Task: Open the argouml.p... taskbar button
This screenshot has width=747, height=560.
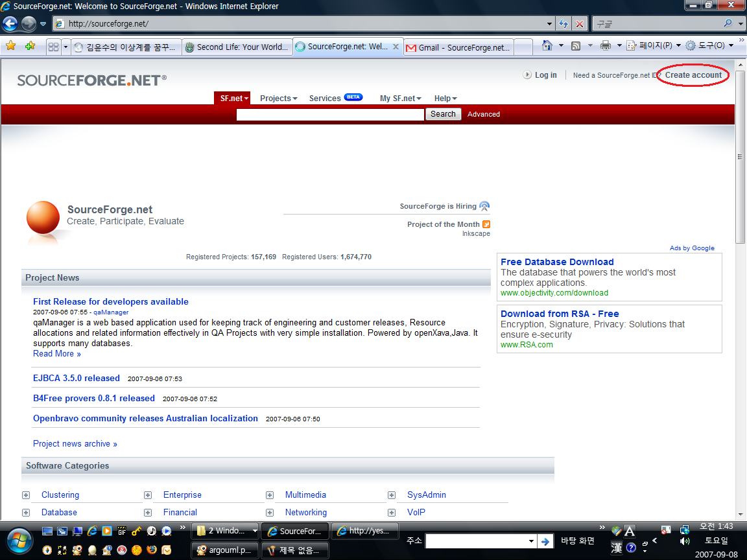Action: point(224,550)
